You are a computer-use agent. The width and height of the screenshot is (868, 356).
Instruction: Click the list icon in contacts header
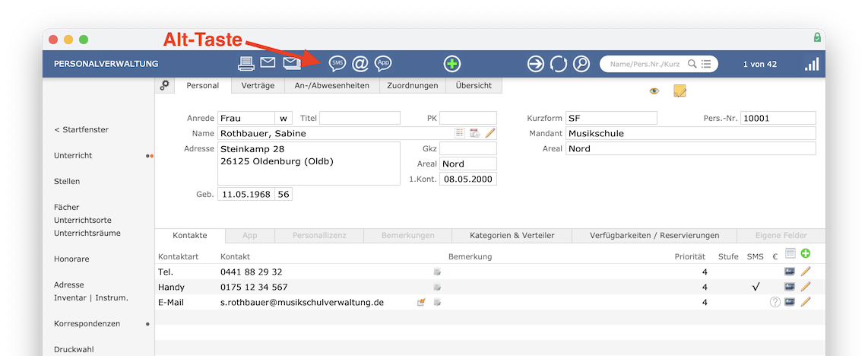[x=790, y=253]
